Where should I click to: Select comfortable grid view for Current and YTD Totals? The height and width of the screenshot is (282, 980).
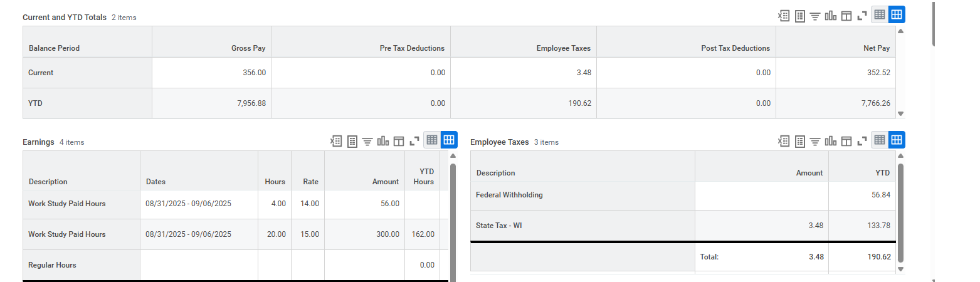tap(897, 15)
